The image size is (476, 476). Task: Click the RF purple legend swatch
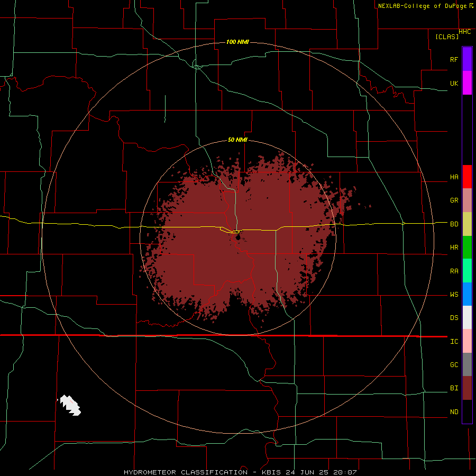pyautogui.click(x=467, y=59)
